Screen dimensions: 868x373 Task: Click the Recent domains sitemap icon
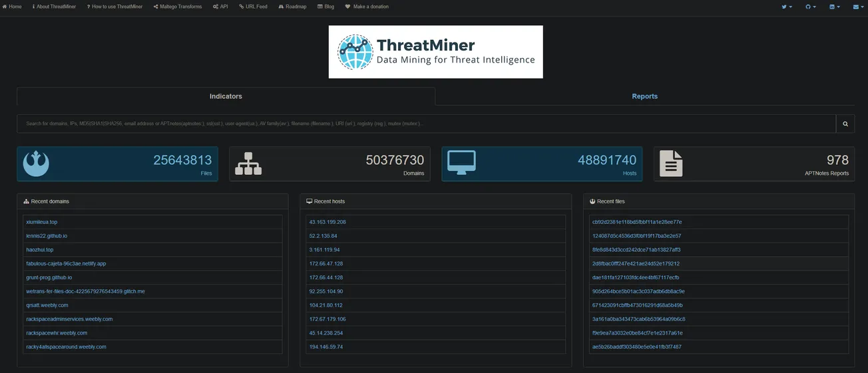pos(26,201)
